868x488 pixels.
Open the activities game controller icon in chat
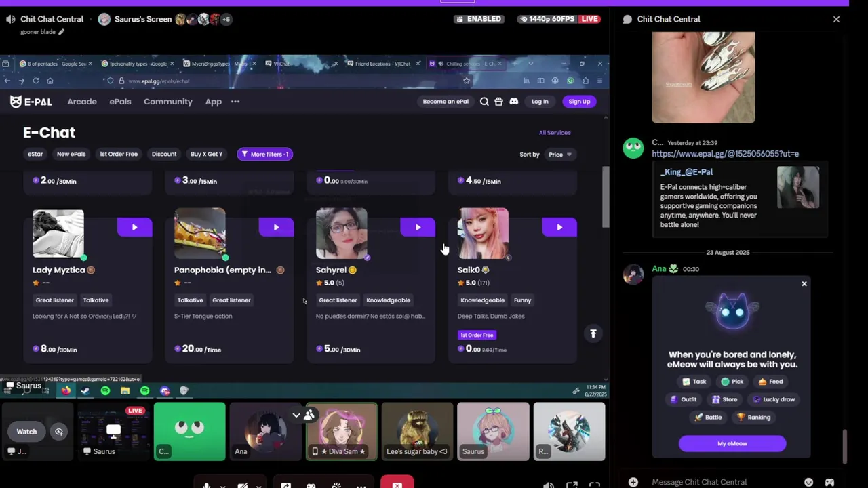point(829,482)
